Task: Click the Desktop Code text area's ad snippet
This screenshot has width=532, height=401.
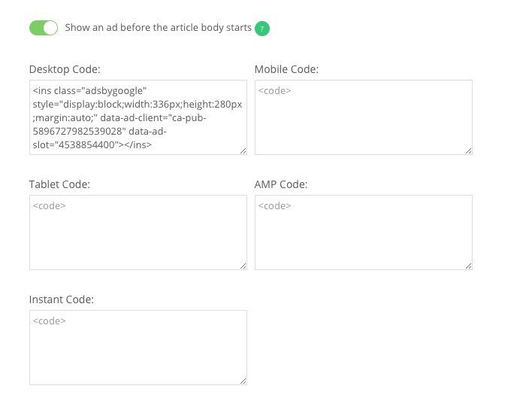Action: click(x=138, y=117)
